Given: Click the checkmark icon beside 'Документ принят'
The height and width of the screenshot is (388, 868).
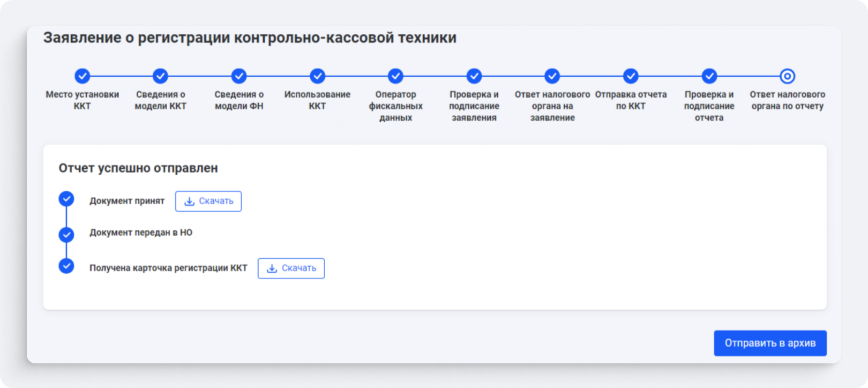Looking at the screenshot, I should pos(66,199).
